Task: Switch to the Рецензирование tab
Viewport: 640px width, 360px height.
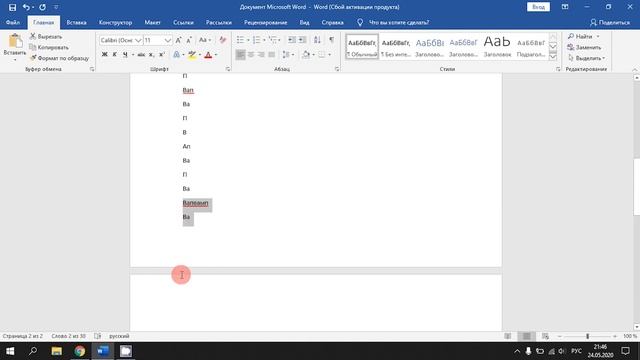Action: [x=266, y=22]
